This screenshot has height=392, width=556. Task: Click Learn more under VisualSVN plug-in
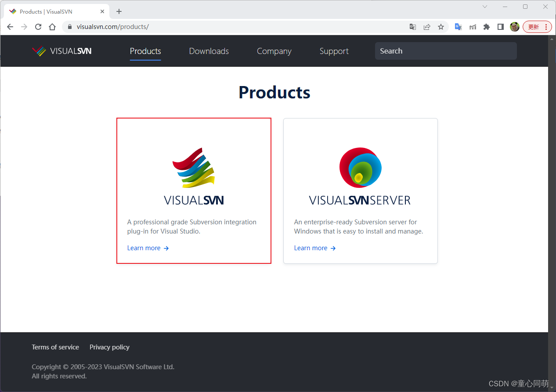148,248
